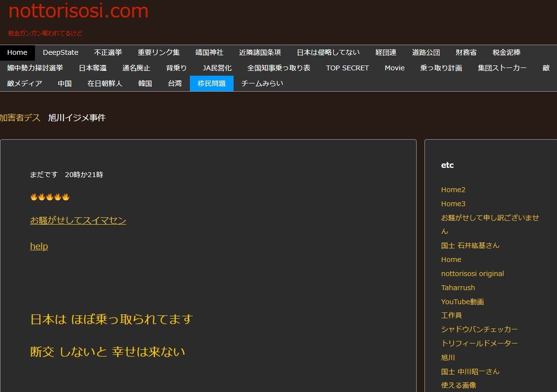
Task: Open the 旭川イジメ事件 link
Action: (77, 118)
